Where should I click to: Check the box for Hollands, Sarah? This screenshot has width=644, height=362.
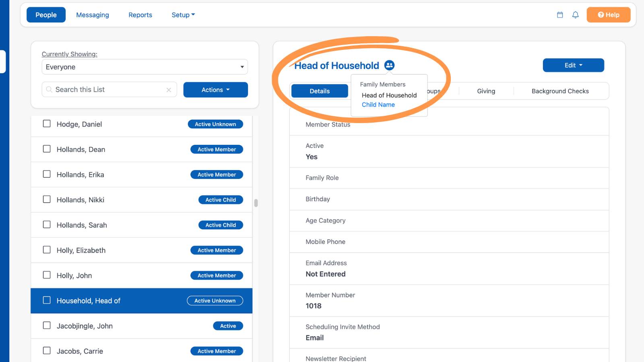click(x=47, y=224)
